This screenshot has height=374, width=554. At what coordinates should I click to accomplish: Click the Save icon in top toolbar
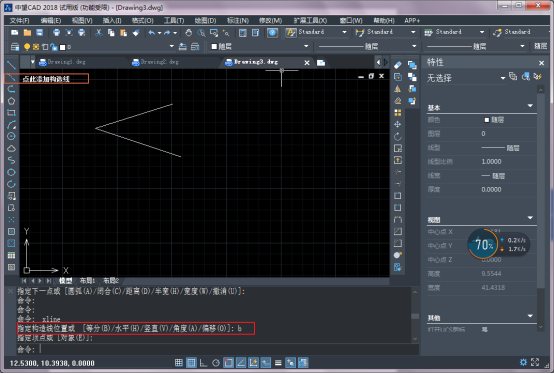pos(40,33)
